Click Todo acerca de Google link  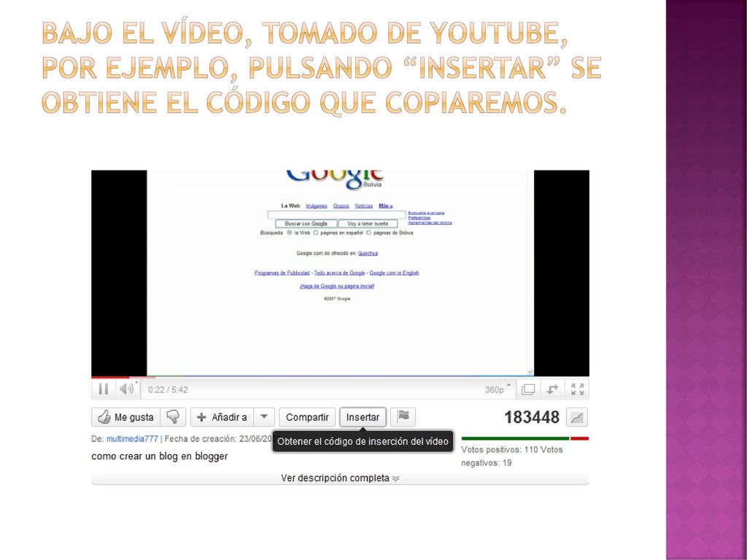coord(339,273)
